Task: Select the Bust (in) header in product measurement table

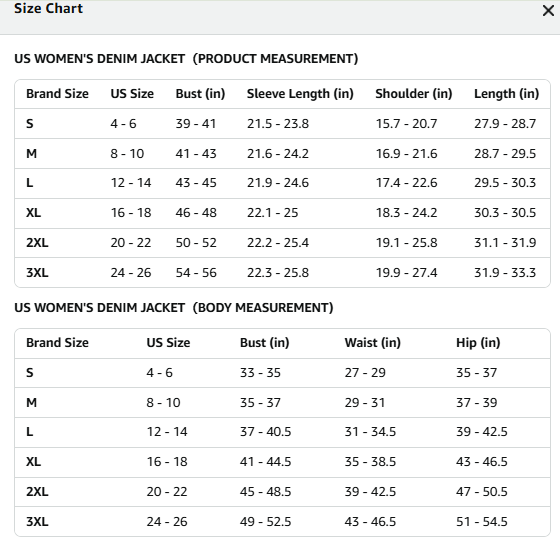Action: (200, 94)
